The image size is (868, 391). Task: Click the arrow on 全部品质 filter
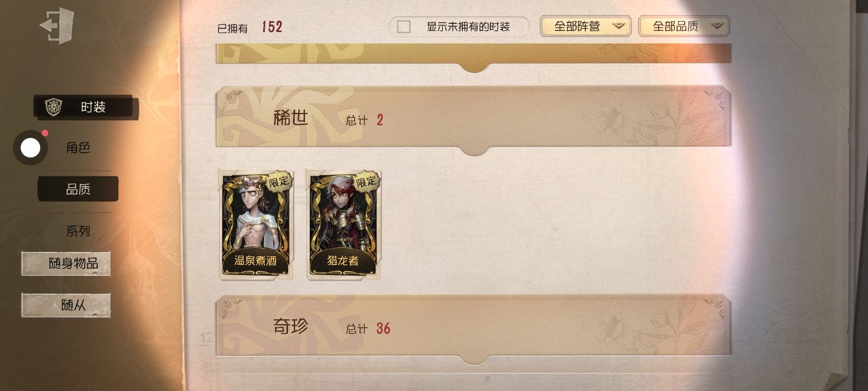click(717, 26)
